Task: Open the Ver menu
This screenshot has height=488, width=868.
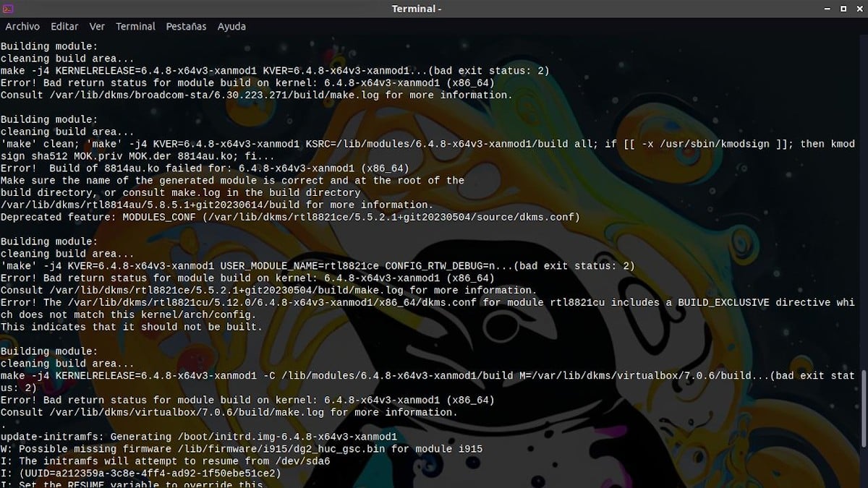Action: click(97, 26)
